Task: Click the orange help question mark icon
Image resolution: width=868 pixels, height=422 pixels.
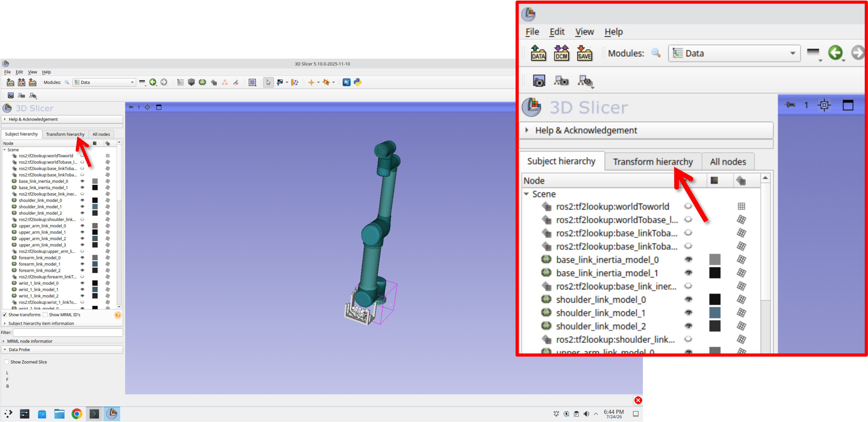Action: pos(118,315)
